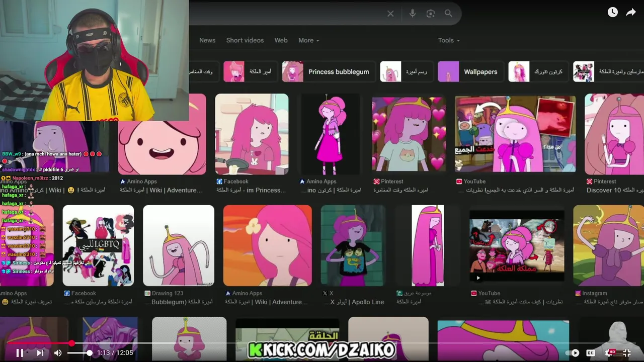Select the Princess bubblegum filter chip
Viewport: 644px width, 362px height.
(x=329, y=71)
